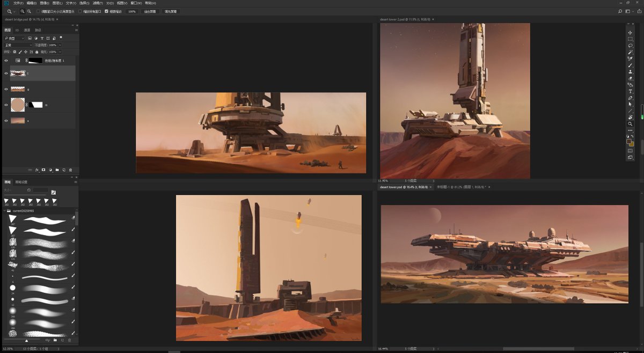Open the layer filter kind dropdown
The image size is (644, 353).
[x=14, y=38]
